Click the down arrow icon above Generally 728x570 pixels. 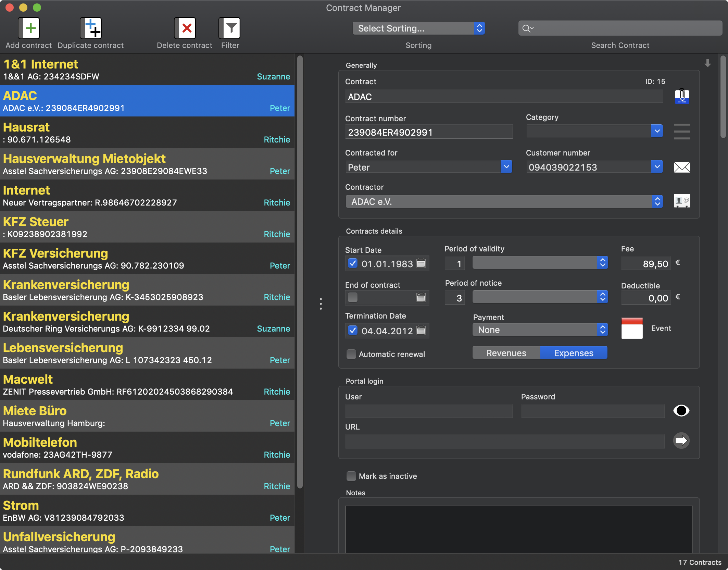[x=708, y=63]
